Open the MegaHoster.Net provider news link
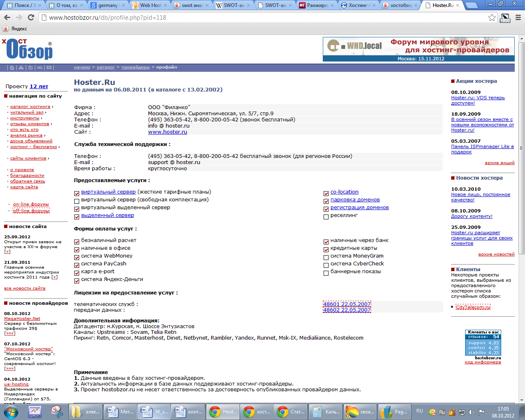 tap(22, 319)
